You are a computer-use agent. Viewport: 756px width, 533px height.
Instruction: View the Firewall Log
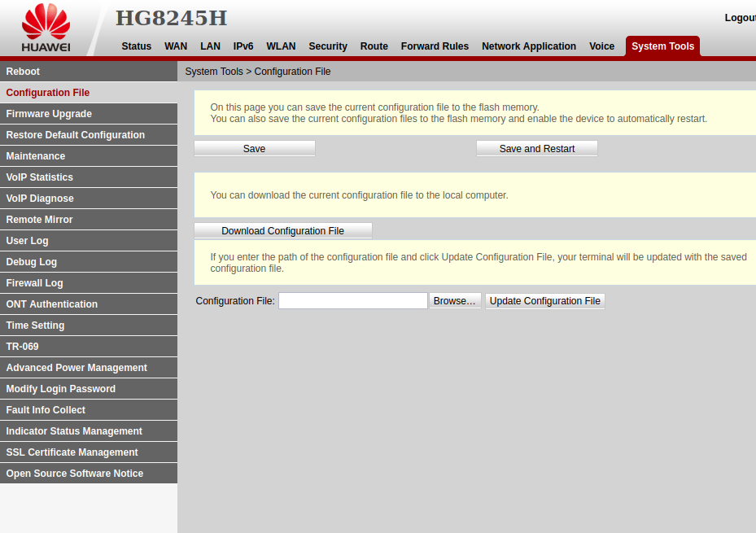coord(89,283)
